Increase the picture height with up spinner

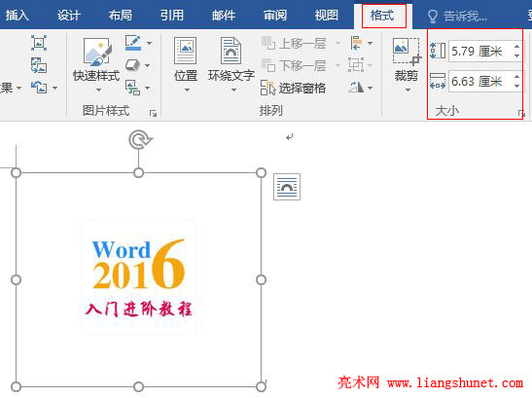pyautogui.click(x=516, y=46)
